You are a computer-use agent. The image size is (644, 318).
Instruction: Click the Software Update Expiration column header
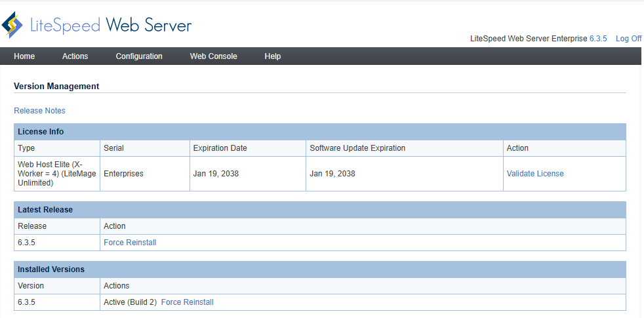pyautogui.click(x=405, y=148)
